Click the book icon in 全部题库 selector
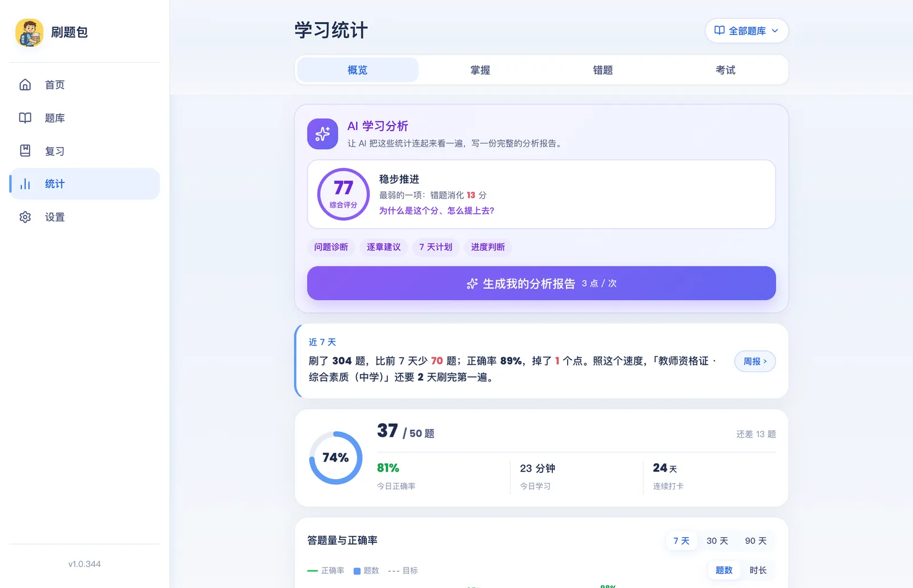 point(720,31)
